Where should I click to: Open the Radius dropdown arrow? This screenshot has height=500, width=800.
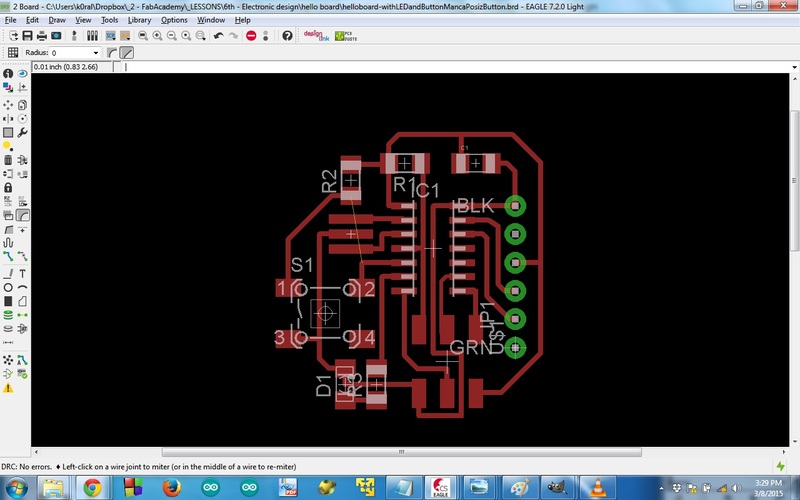point(95,53)
